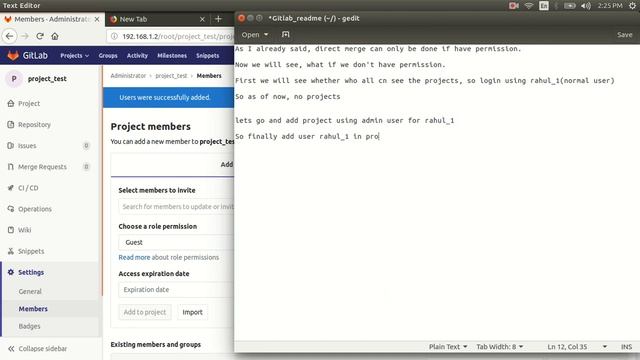Open the gedit Open file dropdown
The width and height of the screenshot is (640, 360).
(x=255, y=35)
